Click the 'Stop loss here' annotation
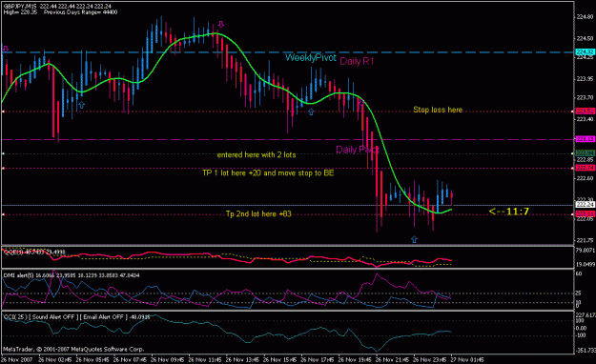This screenshot has height=364, width=596. click(438, 110)
